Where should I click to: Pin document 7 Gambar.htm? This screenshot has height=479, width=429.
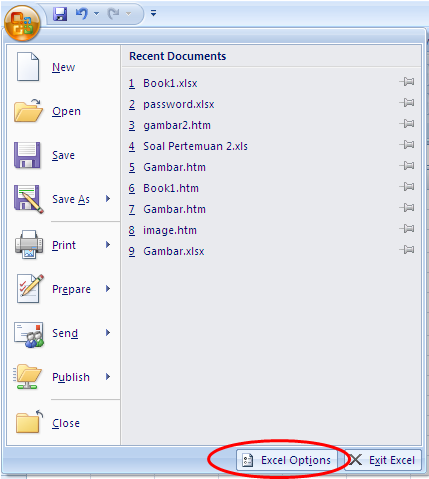point(407,208)
